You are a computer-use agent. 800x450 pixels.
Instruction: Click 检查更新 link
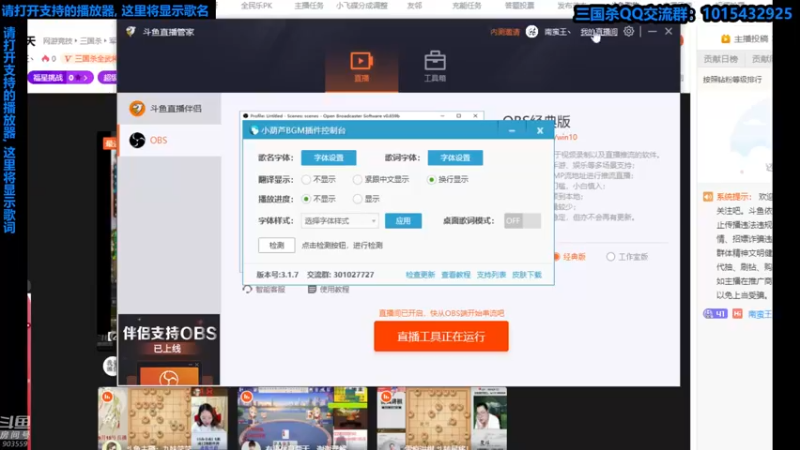(x=420, y=274)
